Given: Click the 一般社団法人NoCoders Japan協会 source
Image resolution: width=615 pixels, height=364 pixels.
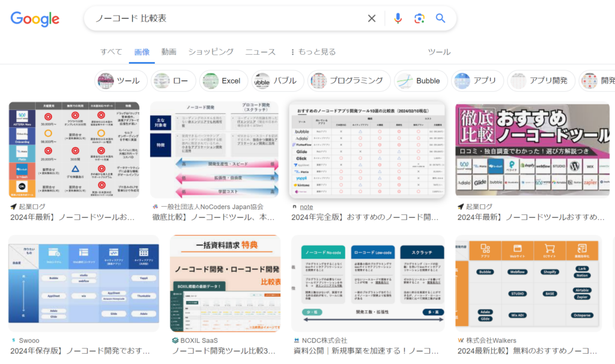Looking at the screenshot, I should click(212, 207).
